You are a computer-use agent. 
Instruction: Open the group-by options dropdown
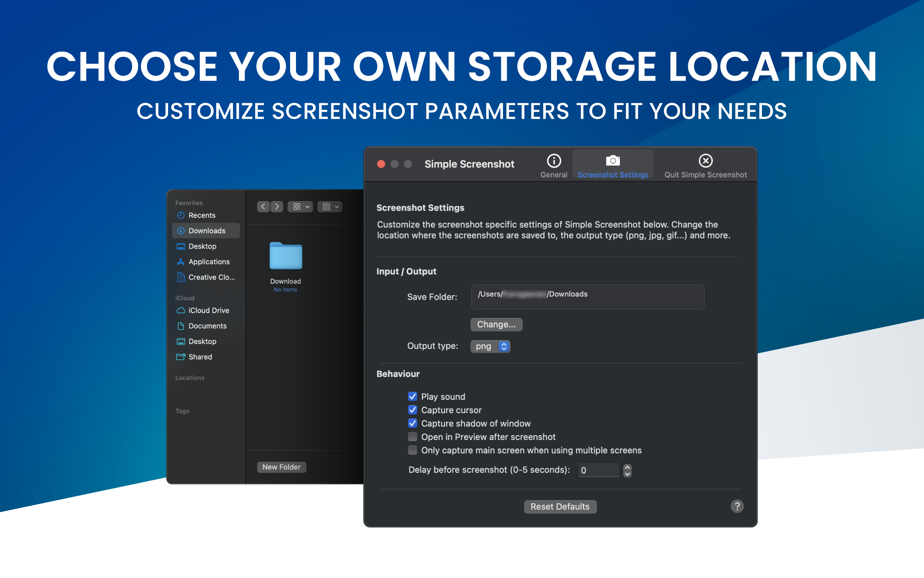pos(330,207)
